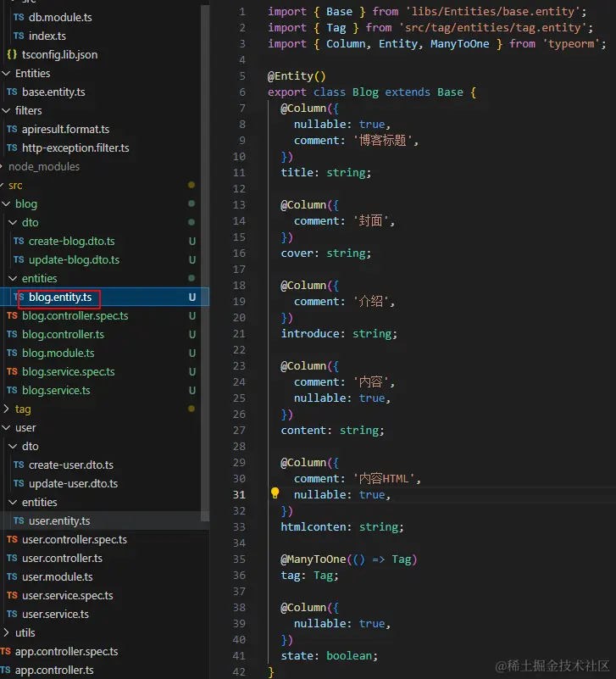The height and width of the screenshot is (679, 616).
Task: Open index.ts in the explorer
Action: [x=47, y=36]
